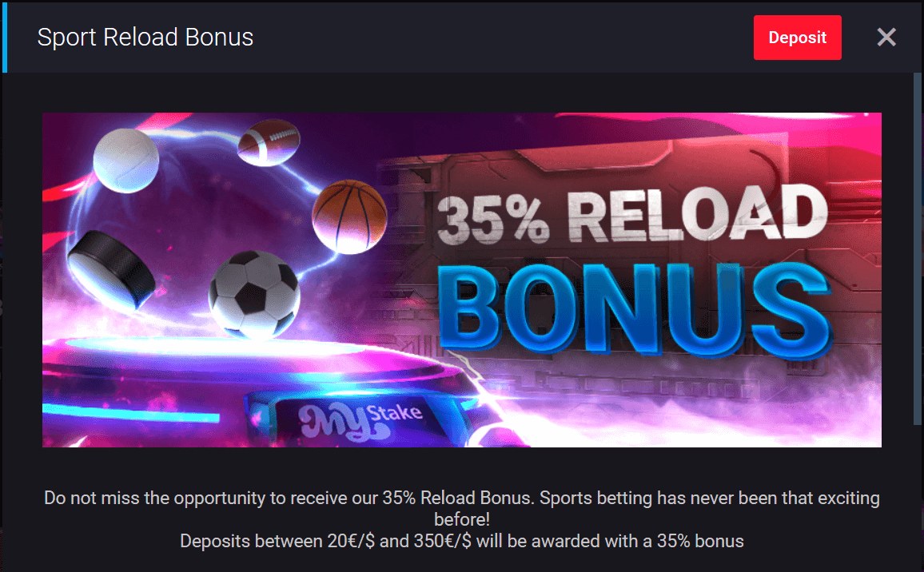Click the word 'before!' in the description
Screen dimensions: 924x572
point(462,519)
